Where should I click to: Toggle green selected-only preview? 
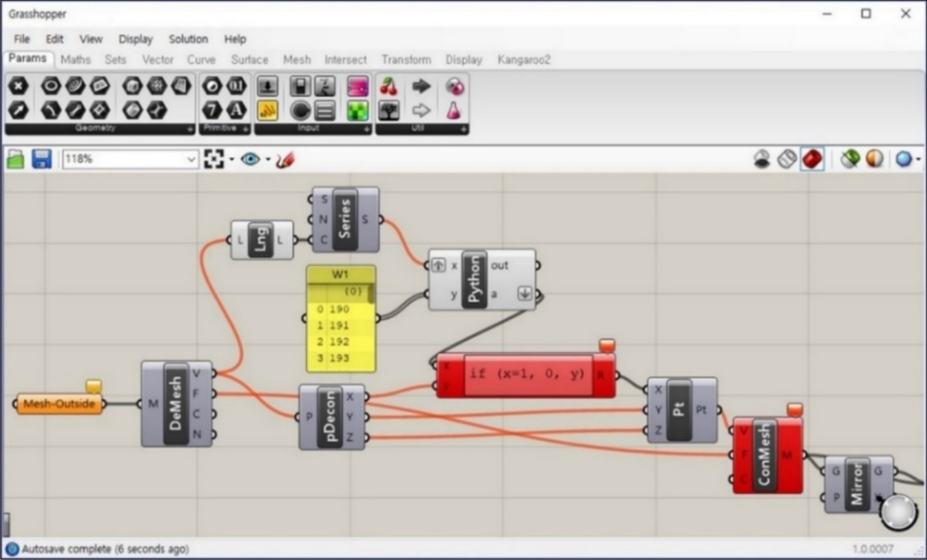pos(850,159)
